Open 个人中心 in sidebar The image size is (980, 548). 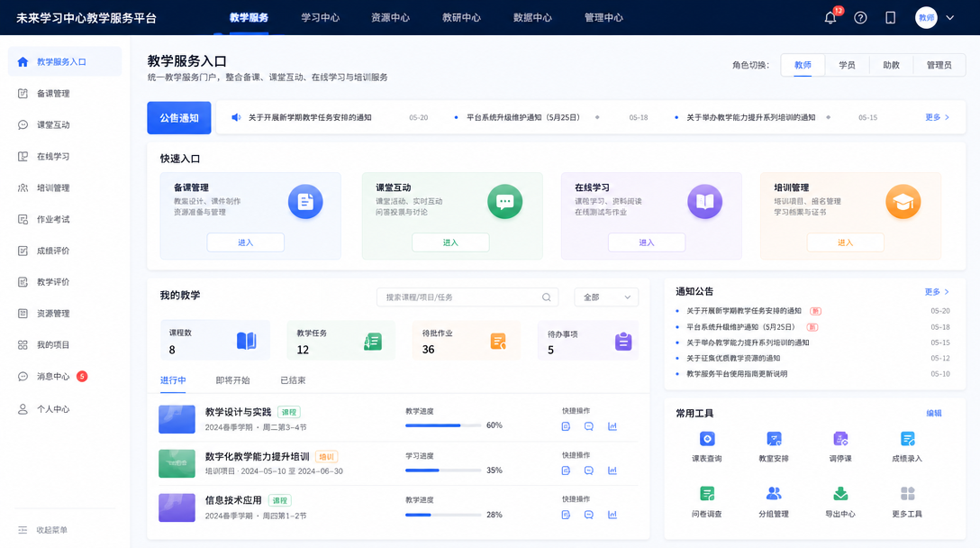[64, 409]
